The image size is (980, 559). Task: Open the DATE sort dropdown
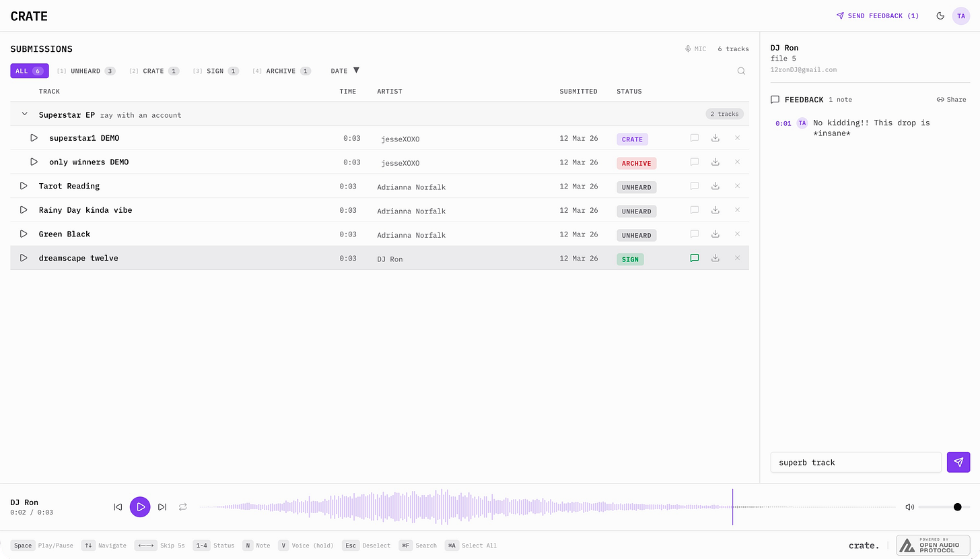pyautogui.click(x=345, y=71)
